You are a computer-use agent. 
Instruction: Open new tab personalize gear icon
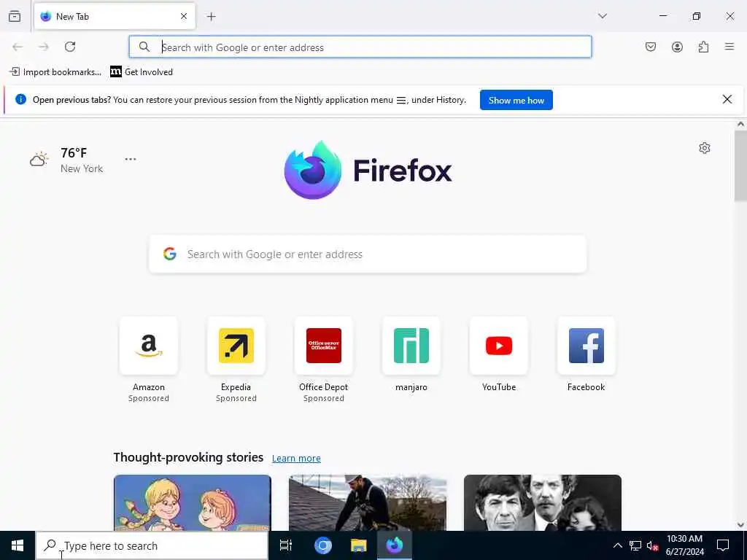705,148
